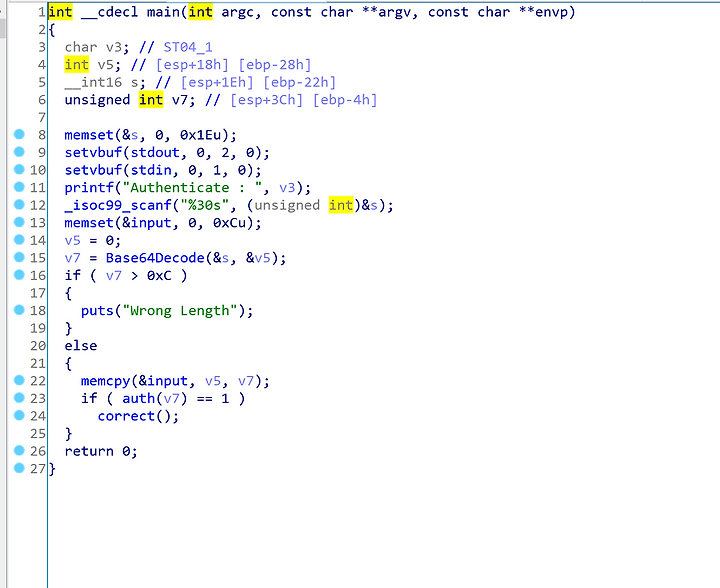Click argc parameter in the signature
720x588 pixels.
(237, 12)
